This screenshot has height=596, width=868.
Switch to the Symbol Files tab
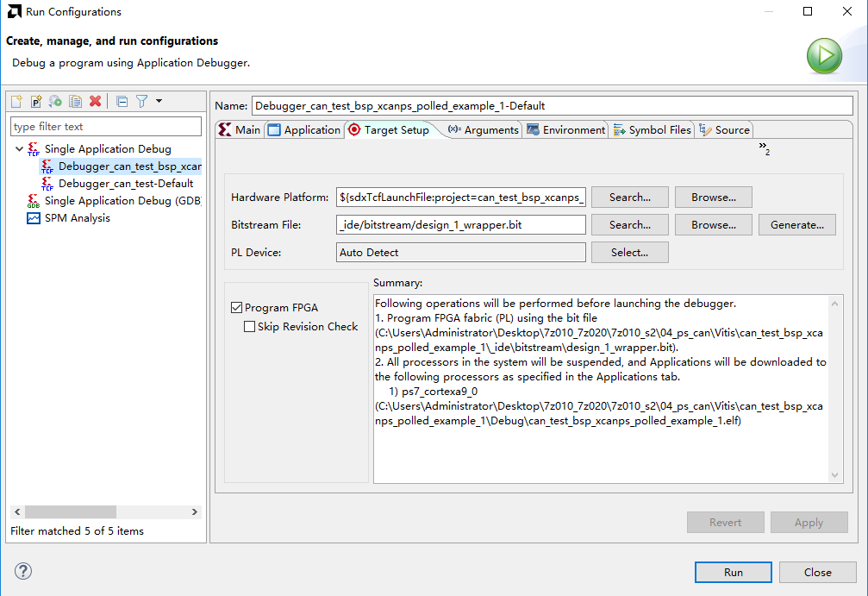pos(653,129)
